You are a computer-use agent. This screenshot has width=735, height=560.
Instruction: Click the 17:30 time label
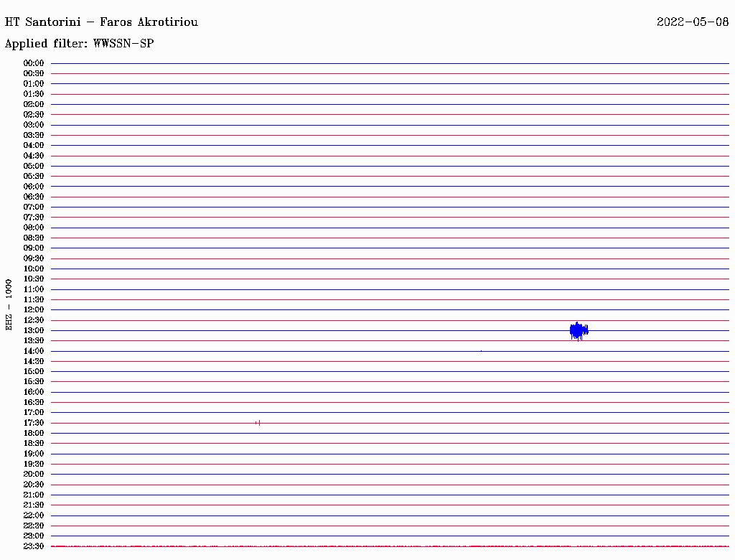click(x=34, y=423)
